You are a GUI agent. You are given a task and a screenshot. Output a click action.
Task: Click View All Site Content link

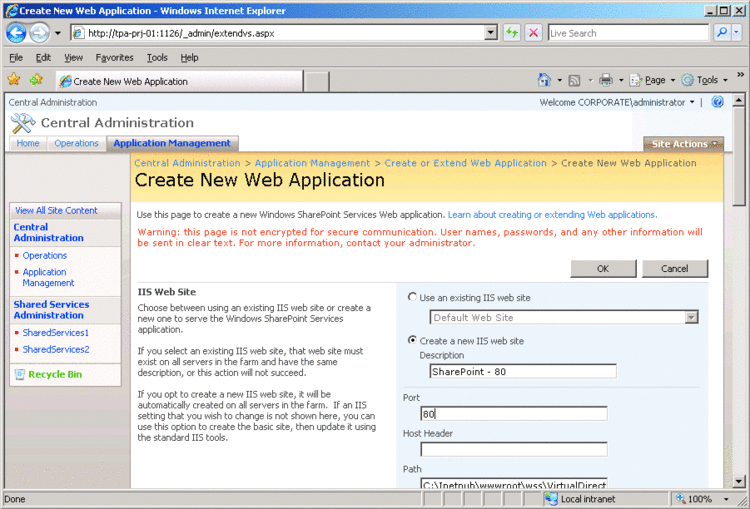point(56,210)
